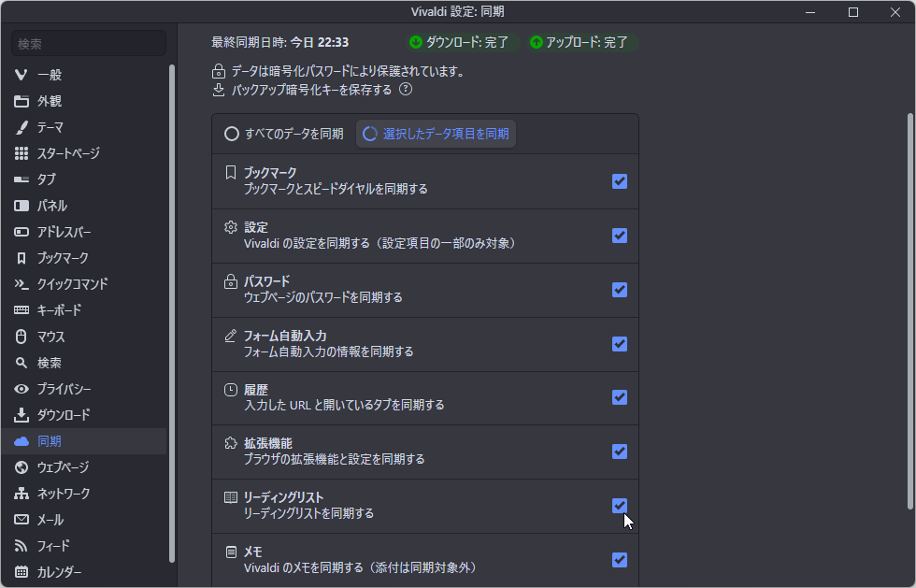Open the マウス settings icon

[x=21, y=336]
